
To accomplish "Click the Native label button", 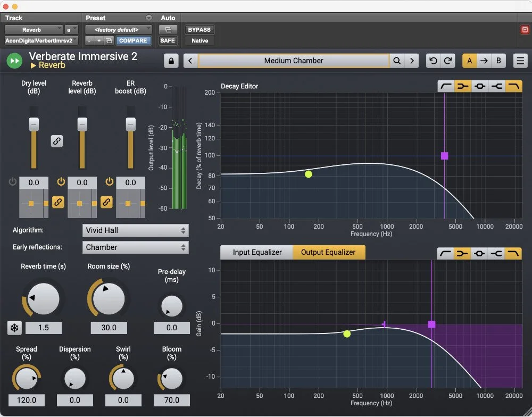I will tap(199, 40).
